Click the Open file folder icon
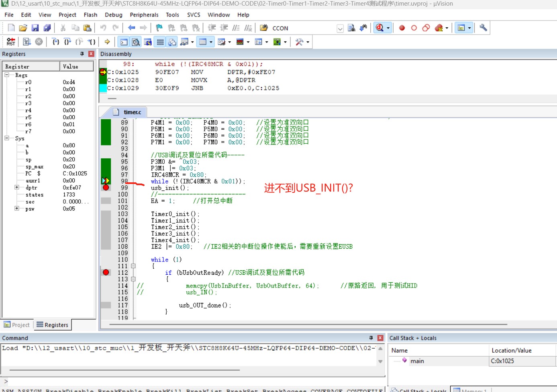The height and width of the screenshot is (392, 557). pyautogui.click(x=23, y=28)
